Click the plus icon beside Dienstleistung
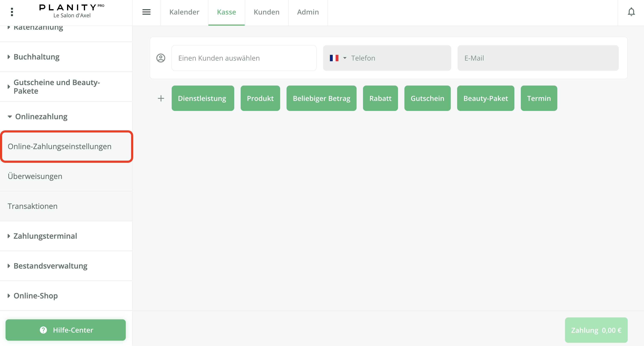 click(x=161, y=98)
